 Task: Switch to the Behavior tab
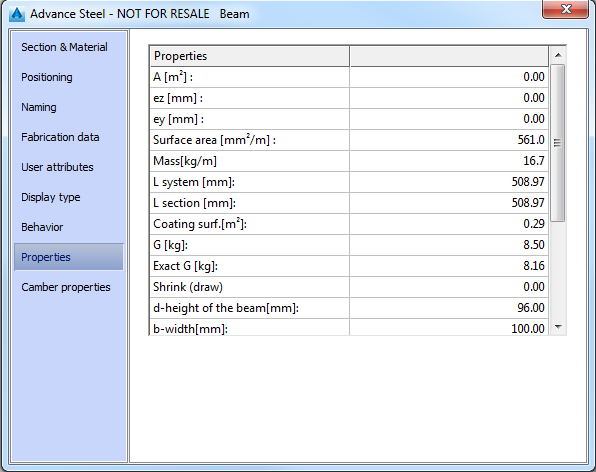point(42,227)
